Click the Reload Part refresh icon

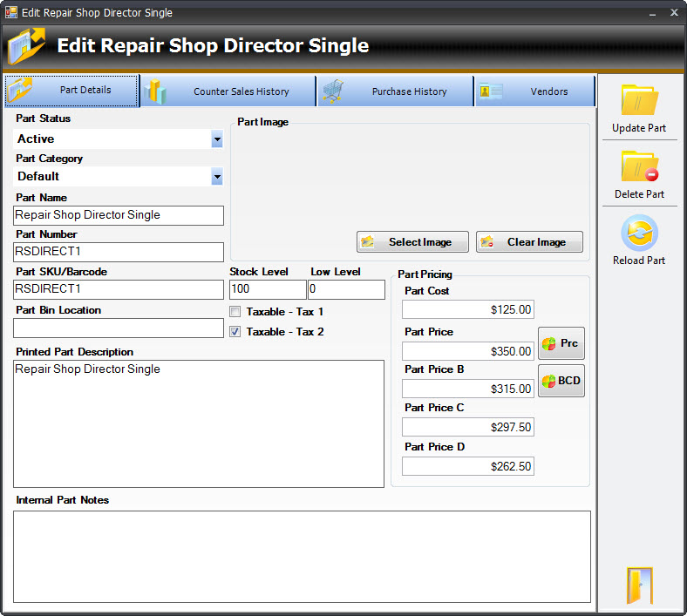click(639, 234)
